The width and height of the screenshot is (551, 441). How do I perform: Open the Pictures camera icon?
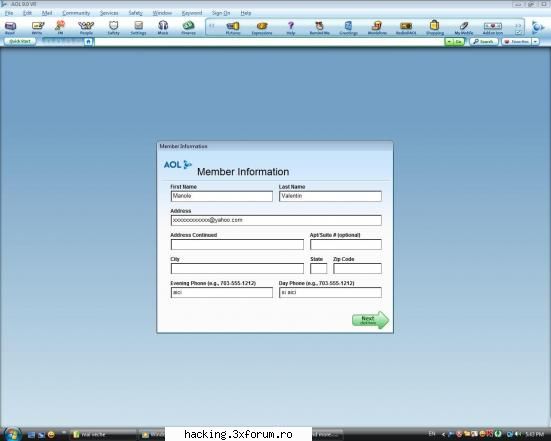coord(233,28)
